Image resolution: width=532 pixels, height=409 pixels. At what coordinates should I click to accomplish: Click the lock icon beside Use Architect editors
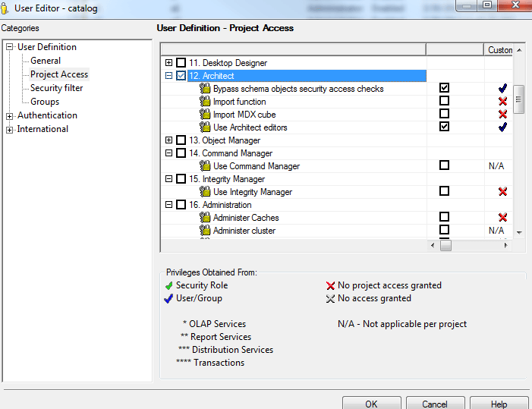[205, 127]
